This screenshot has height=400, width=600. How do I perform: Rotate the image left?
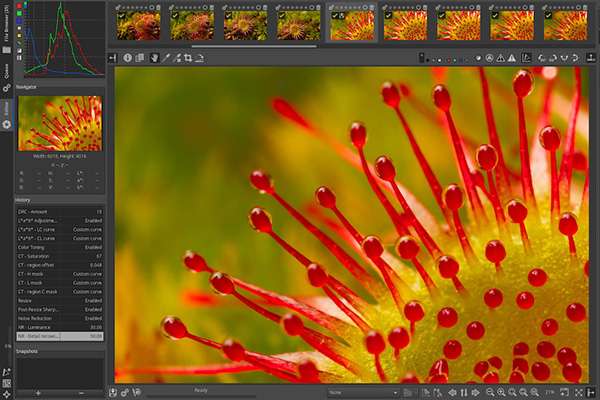541,58
